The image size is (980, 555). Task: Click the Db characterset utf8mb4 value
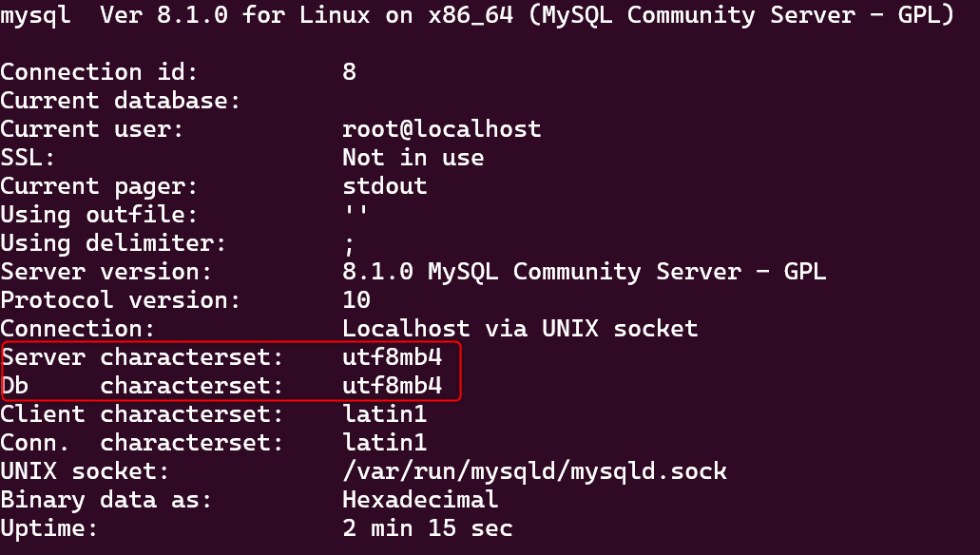(392, 386)
